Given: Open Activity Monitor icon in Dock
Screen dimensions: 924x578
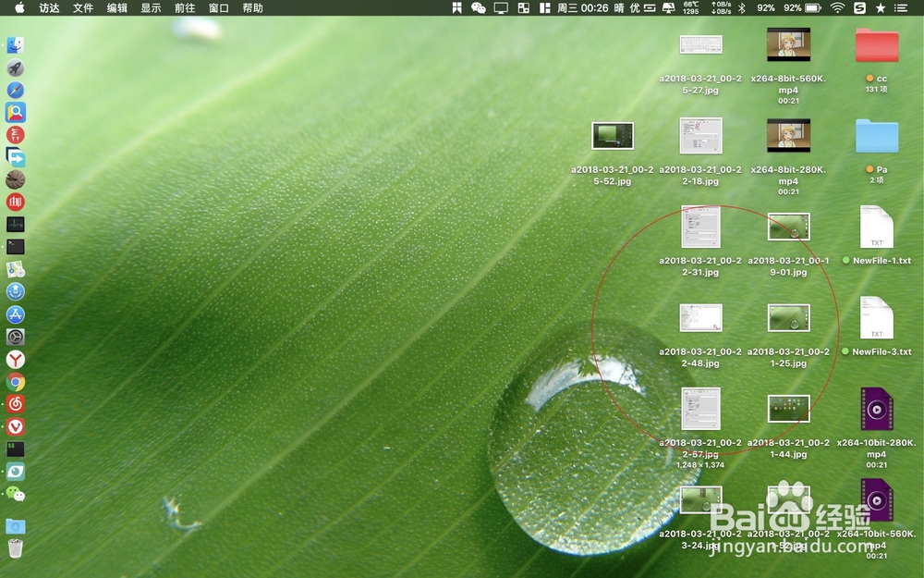Looking at the screenshot, I should pos(16,225).
